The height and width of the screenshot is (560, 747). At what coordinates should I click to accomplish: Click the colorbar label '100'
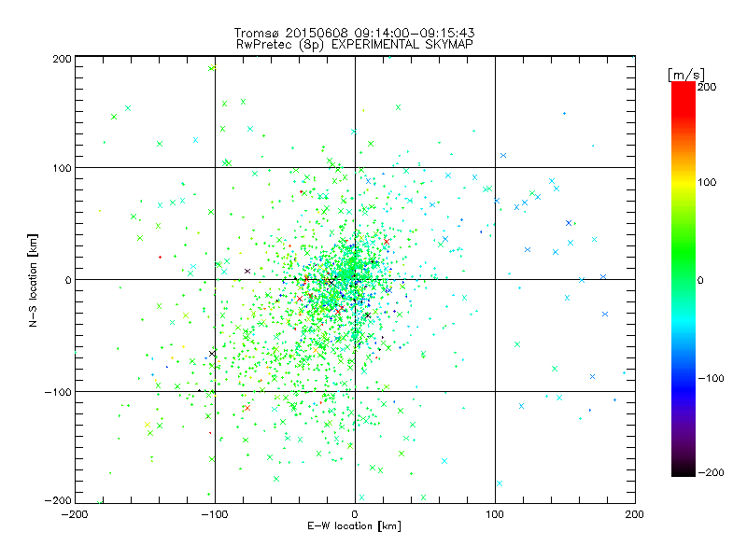[x=707, y=182]
